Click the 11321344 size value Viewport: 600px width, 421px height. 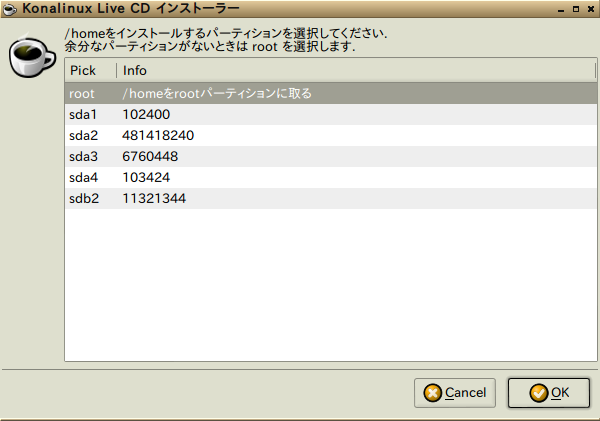pos(154,199)
